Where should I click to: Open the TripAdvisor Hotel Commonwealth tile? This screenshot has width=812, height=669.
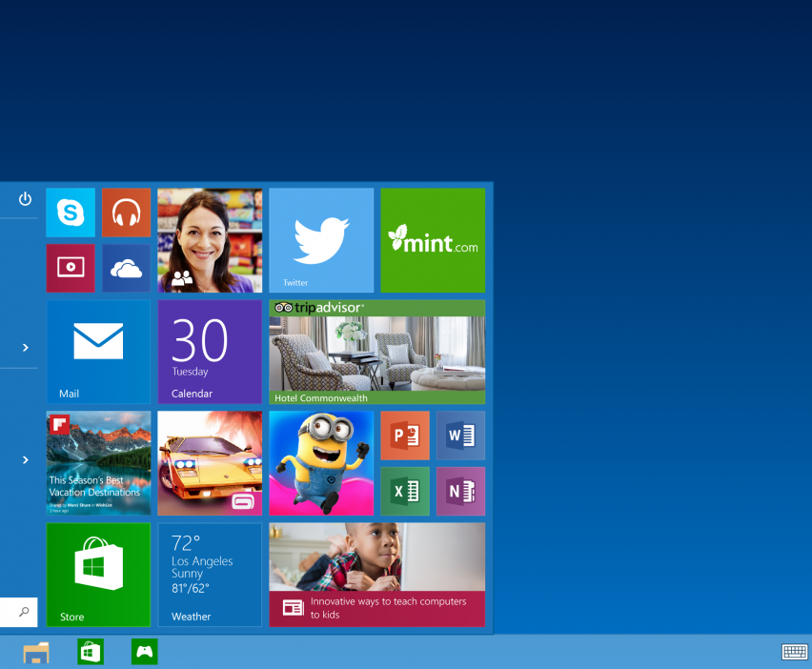click(376, 352)
